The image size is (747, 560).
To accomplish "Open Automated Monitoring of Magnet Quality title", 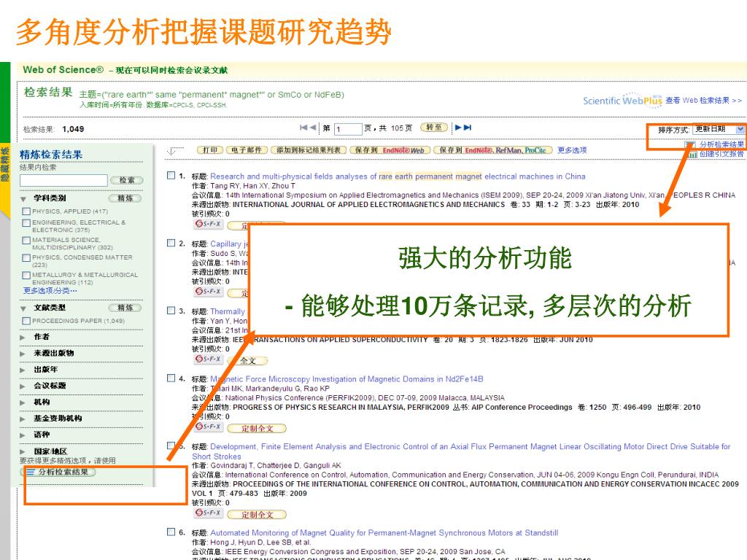I will 384,533.
